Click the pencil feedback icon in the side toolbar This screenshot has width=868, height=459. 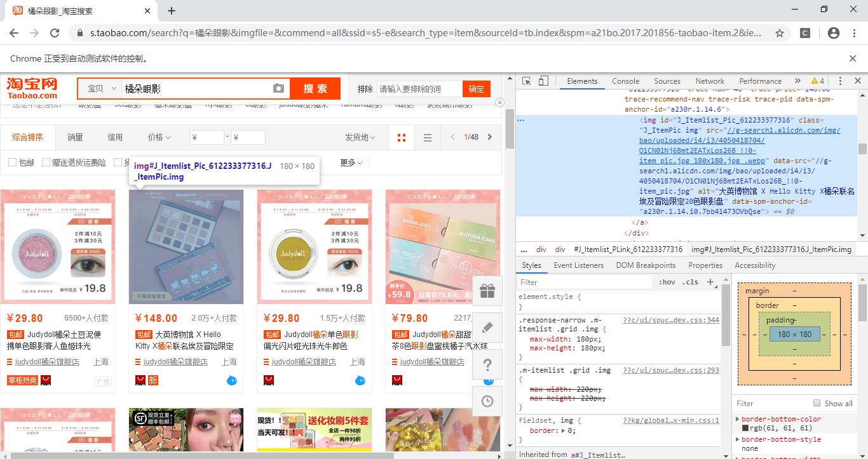click(487, 328)
